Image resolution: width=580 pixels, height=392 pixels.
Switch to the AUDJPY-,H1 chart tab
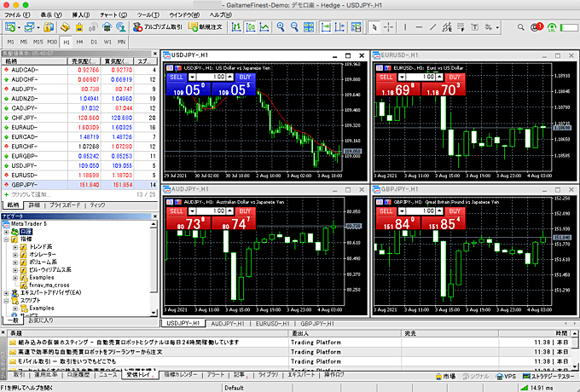[x=228, y=324]
